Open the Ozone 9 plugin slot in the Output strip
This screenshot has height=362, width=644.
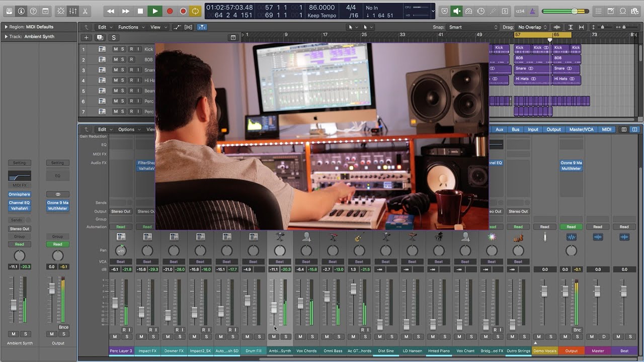[571, 163]
